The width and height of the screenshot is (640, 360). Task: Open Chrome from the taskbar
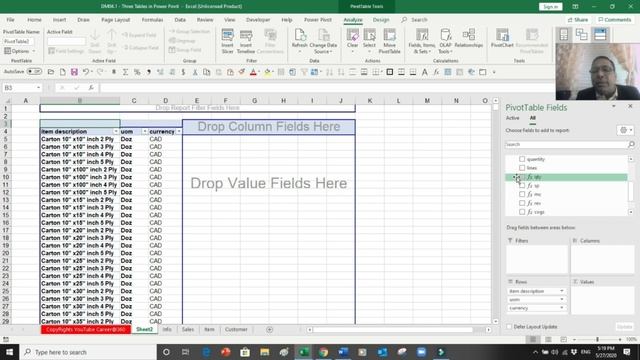pos(323,352)
